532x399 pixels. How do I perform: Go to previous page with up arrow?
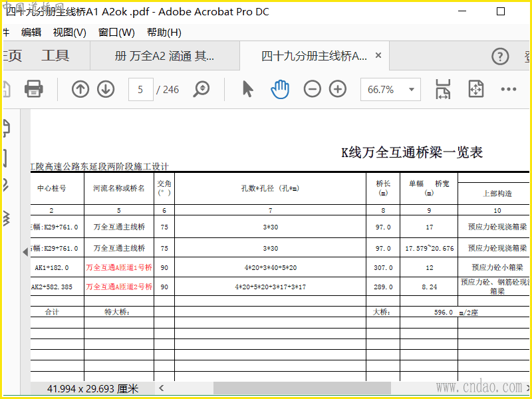80,89
